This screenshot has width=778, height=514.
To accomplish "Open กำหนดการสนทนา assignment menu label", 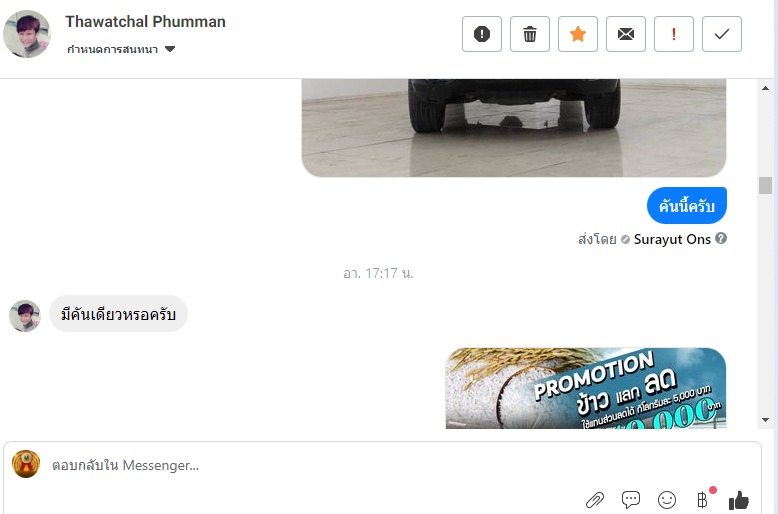I will coord(113,49).
